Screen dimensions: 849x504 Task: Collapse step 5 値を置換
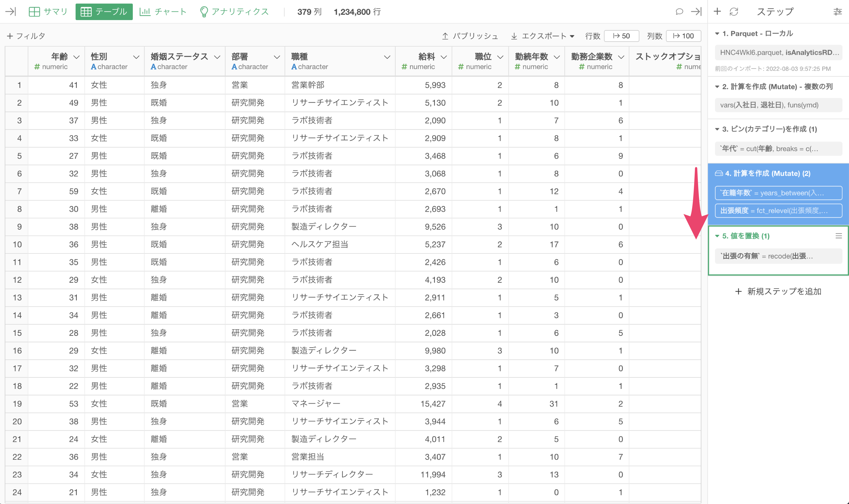click(717, 236)
